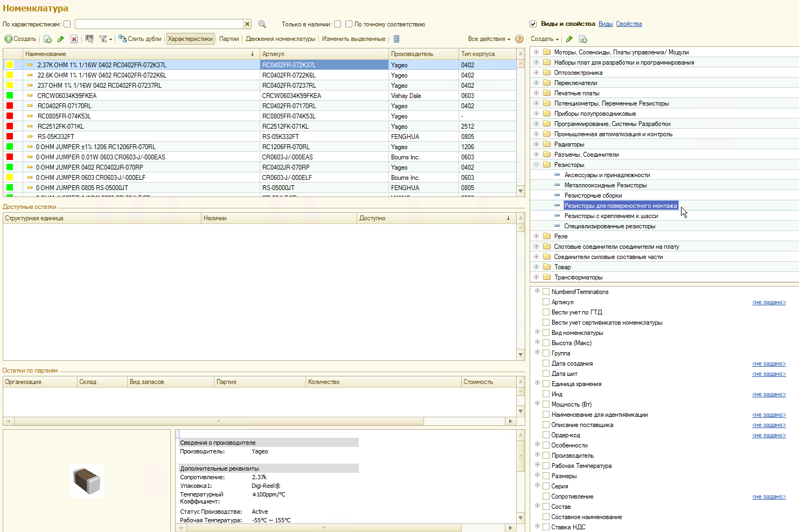This screenshot has width=799, height=532.
Task: Click the list settings icon after Изменить выделенные
Action: (x=397, y=39)
